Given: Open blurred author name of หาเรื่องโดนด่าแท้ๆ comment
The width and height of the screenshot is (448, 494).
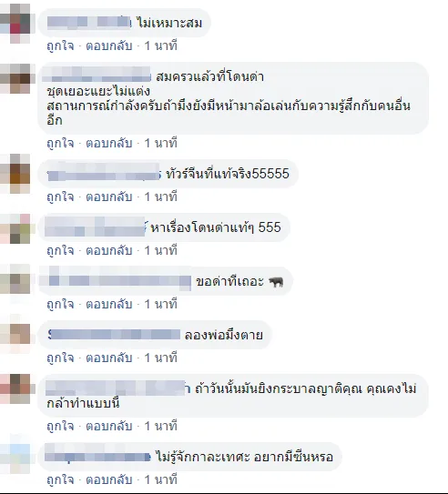Looking at the screenshot, I should point(96,227).
